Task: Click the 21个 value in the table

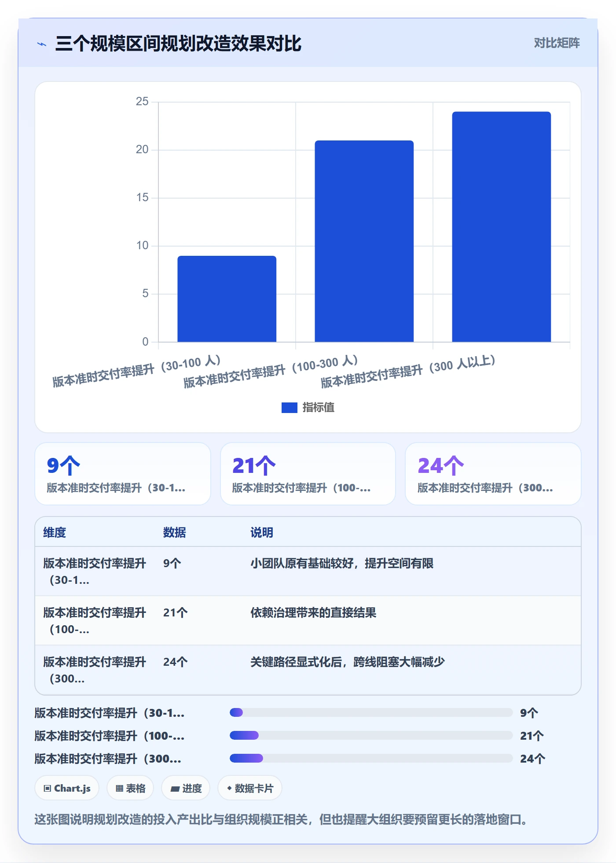Action: (x=176, y=612)
